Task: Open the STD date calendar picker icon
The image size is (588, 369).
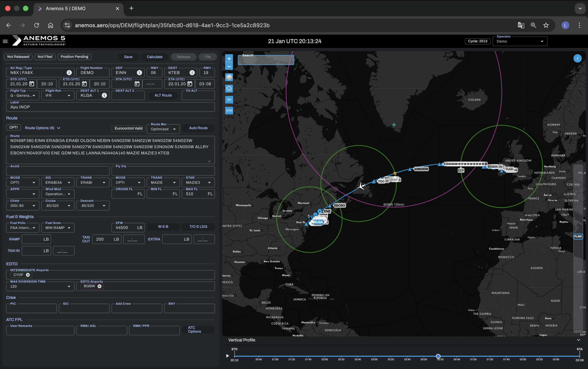Action: pos(32,84)
